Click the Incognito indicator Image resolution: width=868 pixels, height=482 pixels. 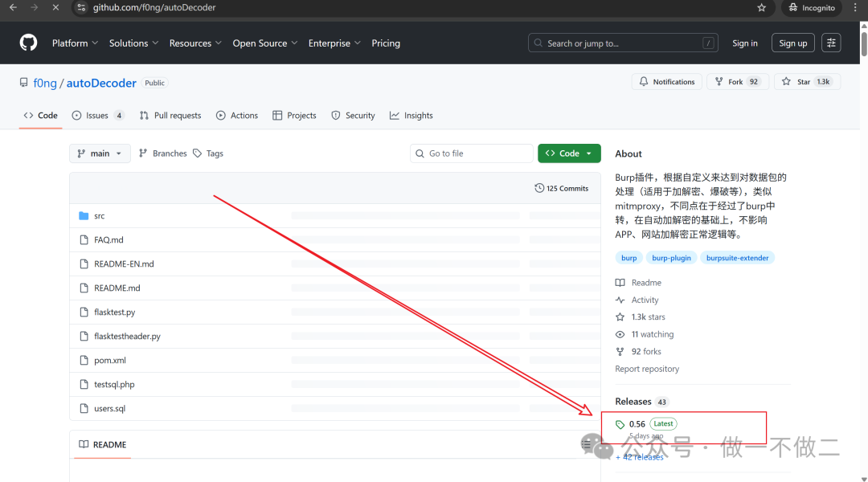pyautogui.click(x=812, y=8)
